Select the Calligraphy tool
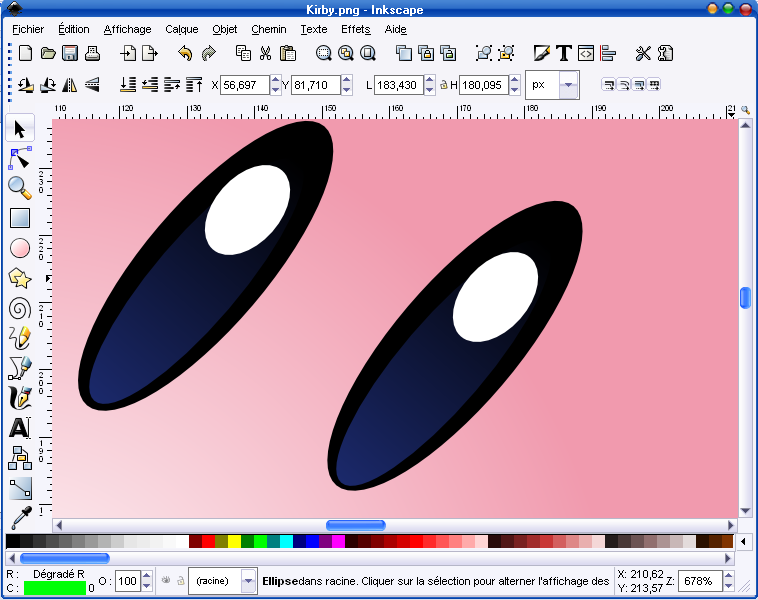This screenshot has width=758, height=600. [20, 398]
